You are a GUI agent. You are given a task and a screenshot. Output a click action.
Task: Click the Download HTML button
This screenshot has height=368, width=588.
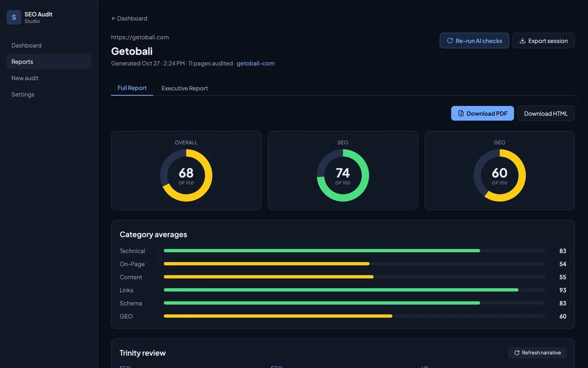click(546, 113)
